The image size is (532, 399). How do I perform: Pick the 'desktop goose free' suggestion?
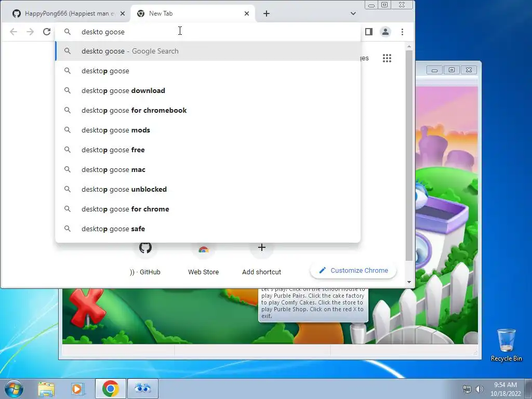pos(208,150)
